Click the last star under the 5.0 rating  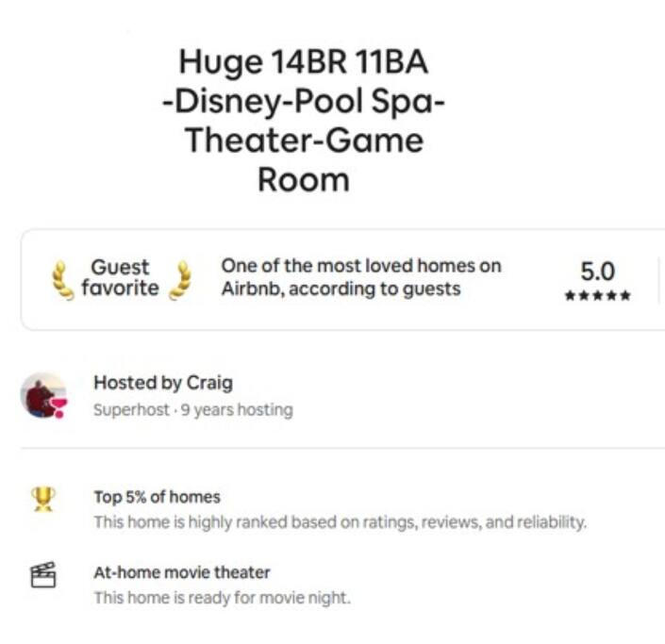pyautogui.click(x=625, y=296)
